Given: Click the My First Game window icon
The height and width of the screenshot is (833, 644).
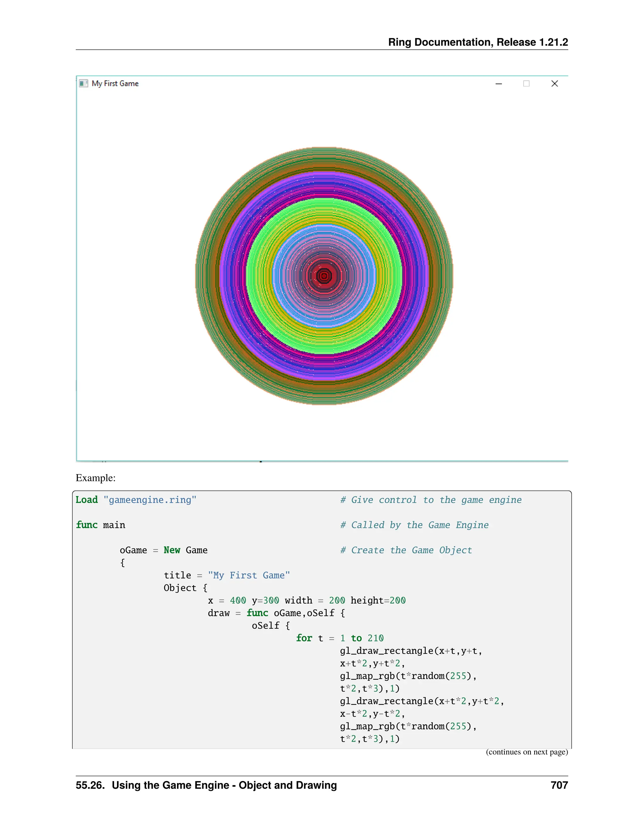Looking at the screenshot, I should pyautogui.click(x=83, y=84).
